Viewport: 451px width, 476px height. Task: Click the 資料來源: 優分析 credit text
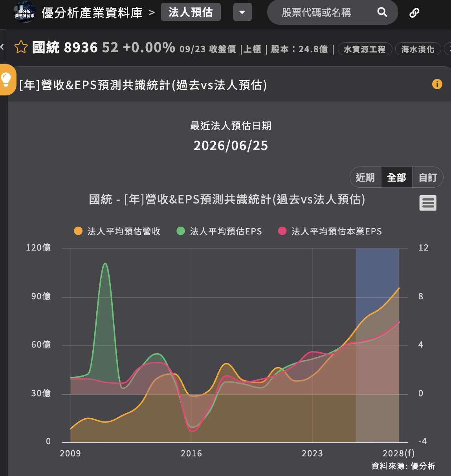[x=403, y=466]
